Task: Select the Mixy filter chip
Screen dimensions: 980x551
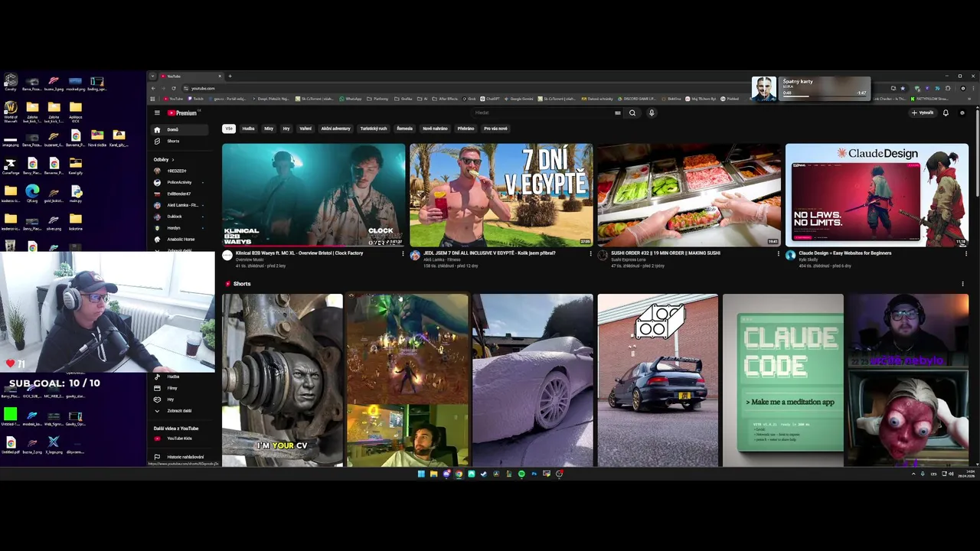Action: (269, 129)
